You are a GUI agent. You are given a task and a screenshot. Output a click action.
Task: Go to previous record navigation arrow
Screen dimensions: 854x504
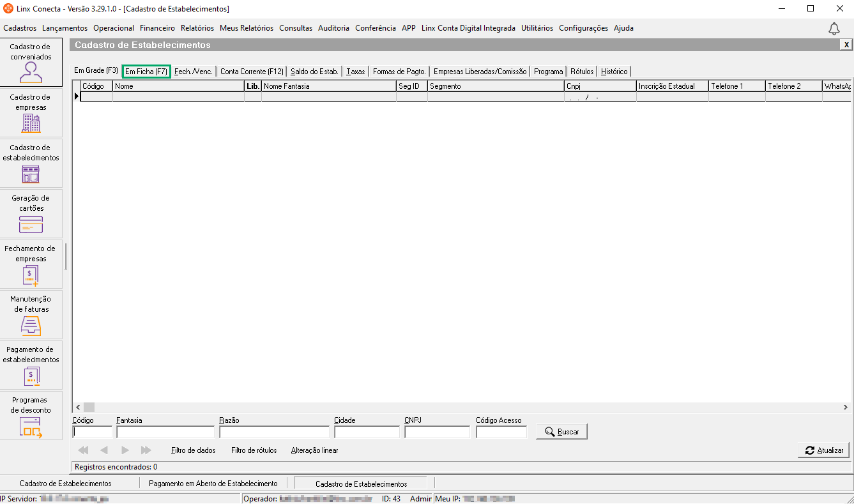(x=104, y=450)
